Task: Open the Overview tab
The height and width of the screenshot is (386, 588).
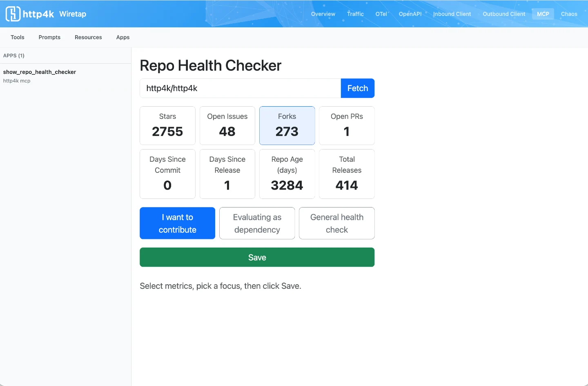Action: [323, 14]
